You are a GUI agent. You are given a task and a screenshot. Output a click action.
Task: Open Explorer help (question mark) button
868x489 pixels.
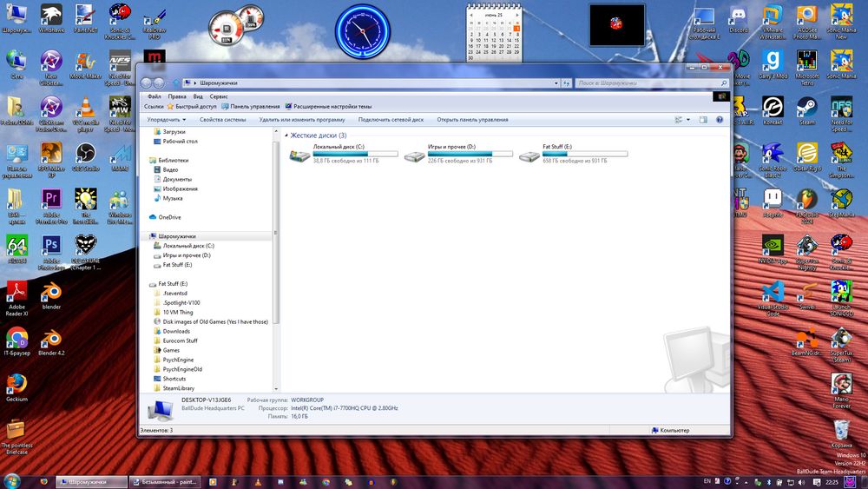[720, 120]
